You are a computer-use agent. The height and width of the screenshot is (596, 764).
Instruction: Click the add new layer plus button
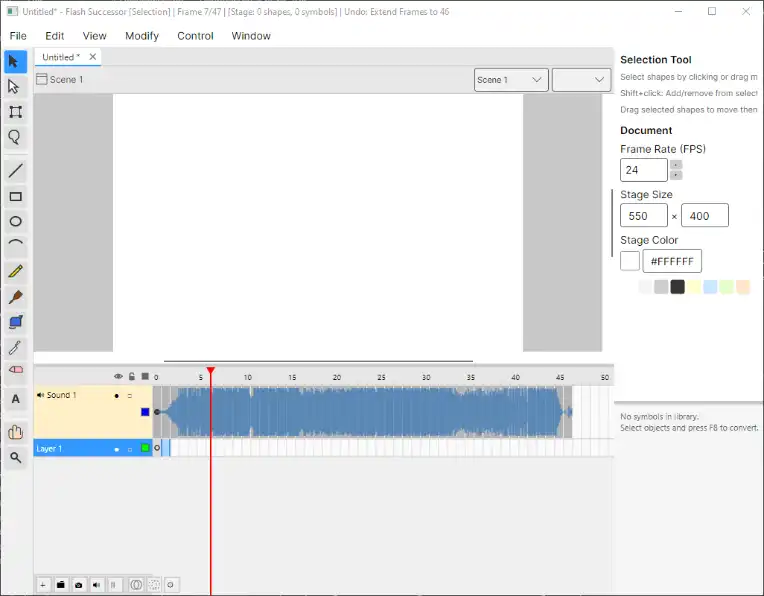click(43, 584)
